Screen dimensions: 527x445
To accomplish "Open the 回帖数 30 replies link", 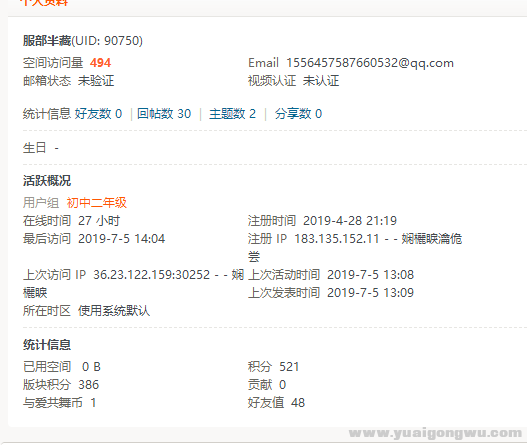I will click(164, 114).
